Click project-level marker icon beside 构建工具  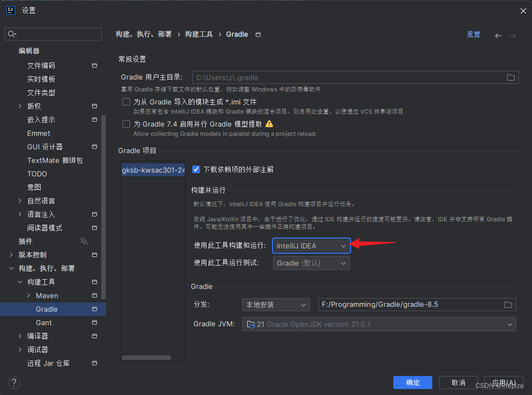coord(95,282)
